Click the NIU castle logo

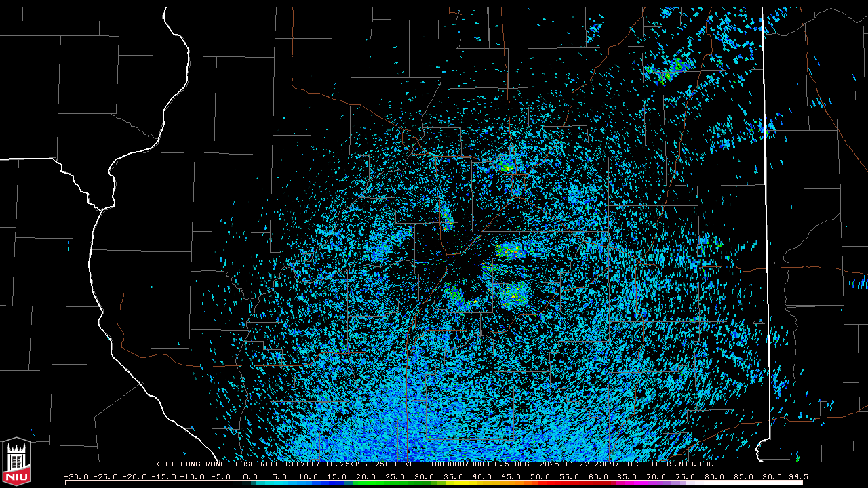[16, 462]
